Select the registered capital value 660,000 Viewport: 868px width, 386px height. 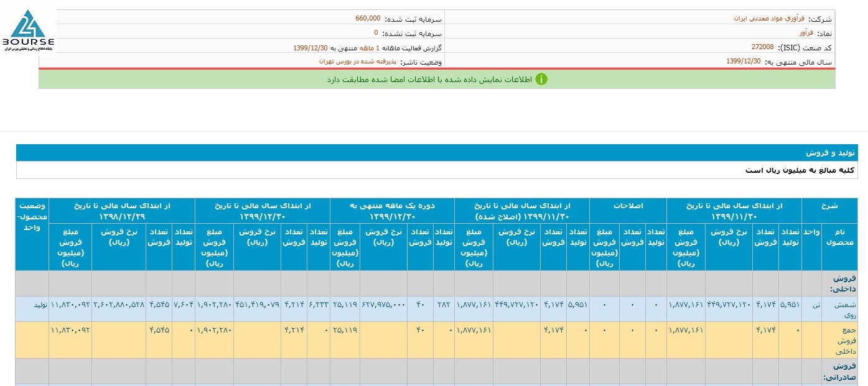coord(368,19)
